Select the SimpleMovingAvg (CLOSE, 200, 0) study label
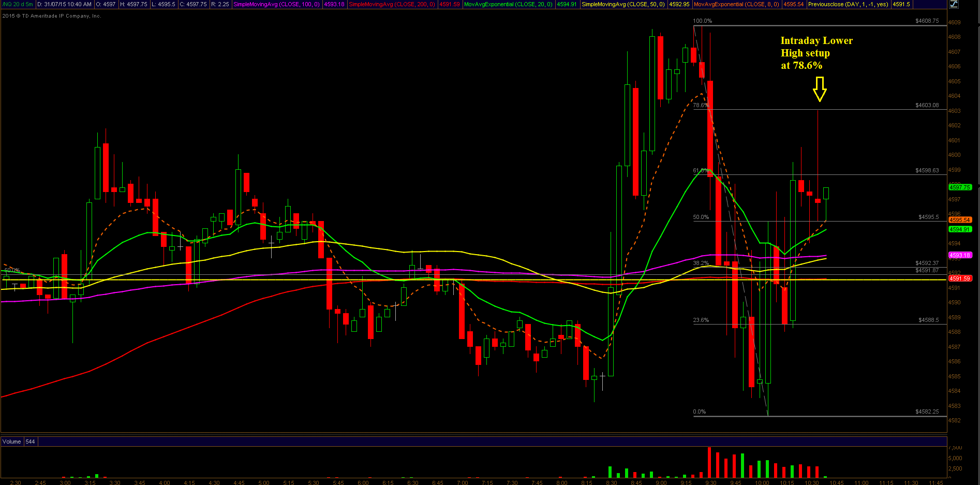 point(392,4)
